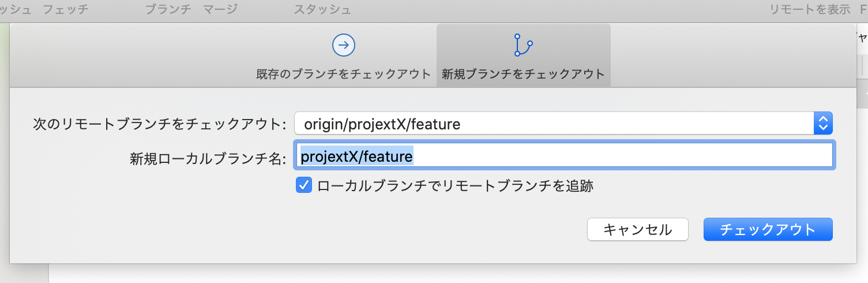868x283 pixels.
Task: Click the ローカルブランチでリモートブランチを追跡 label text
Action: (456, 185)
